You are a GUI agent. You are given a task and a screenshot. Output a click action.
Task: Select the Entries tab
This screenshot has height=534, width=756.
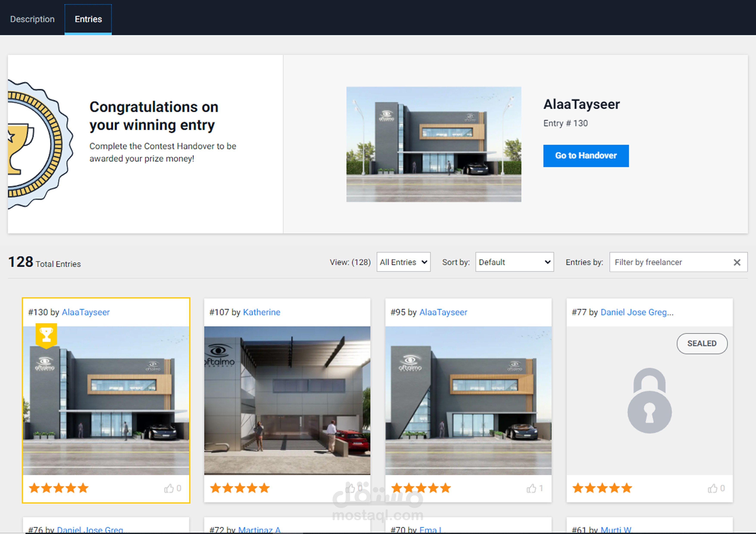click(x=88, y=19)
